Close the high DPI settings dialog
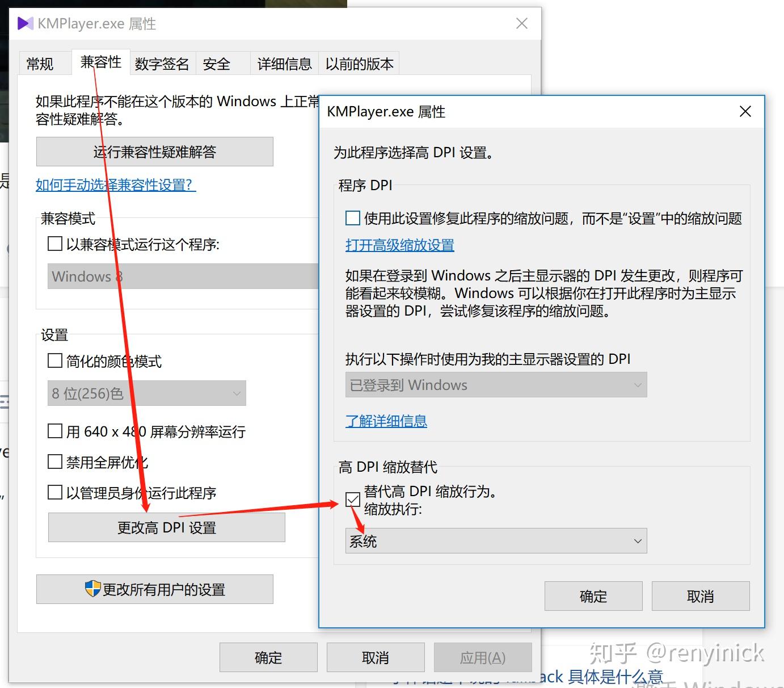The image size is (784, 688). click(745, 111)
